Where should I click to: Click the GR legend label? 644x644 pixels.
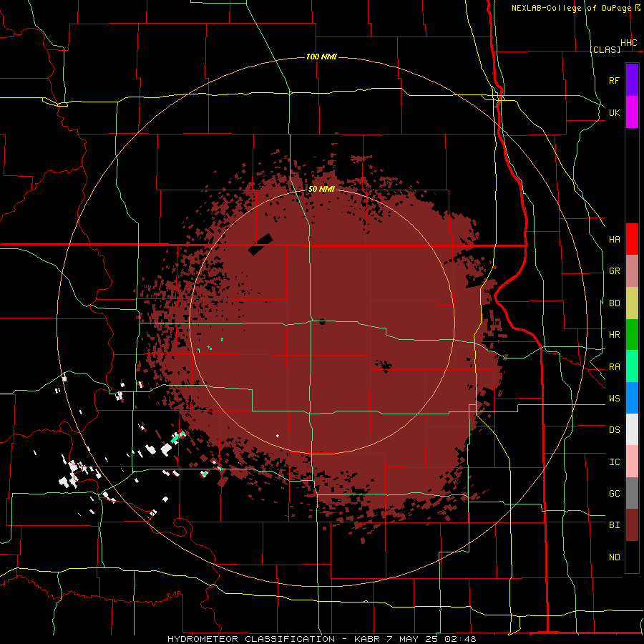point(615,271)
